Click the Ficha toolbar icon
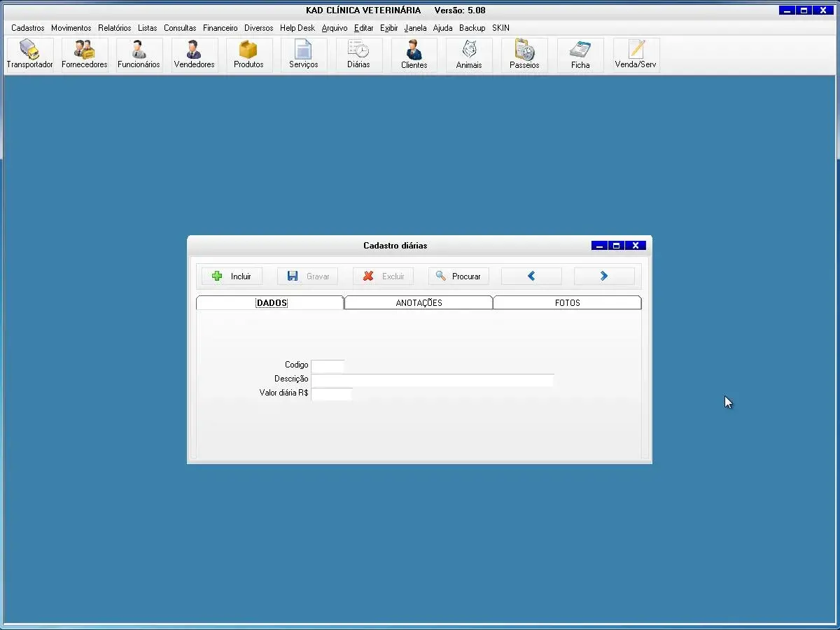 [580, 55]
